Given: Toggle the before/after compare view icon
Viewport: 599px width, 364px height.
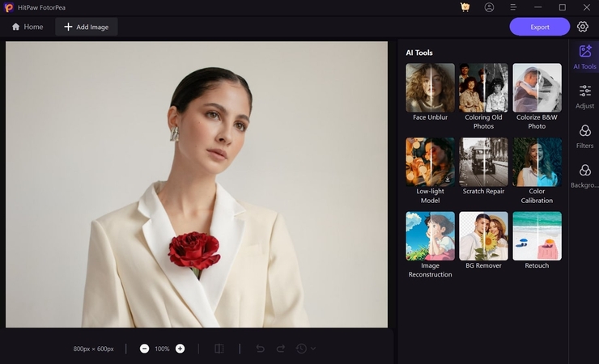Looking at the screenshot, I should [219, 349].
